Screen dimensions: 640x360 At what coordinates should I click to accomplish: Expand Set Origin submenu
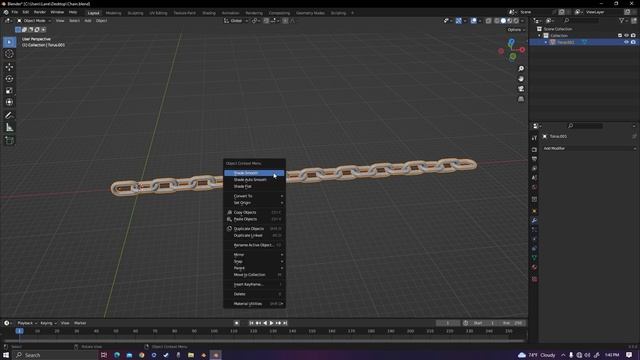click(x=254, y=203)
